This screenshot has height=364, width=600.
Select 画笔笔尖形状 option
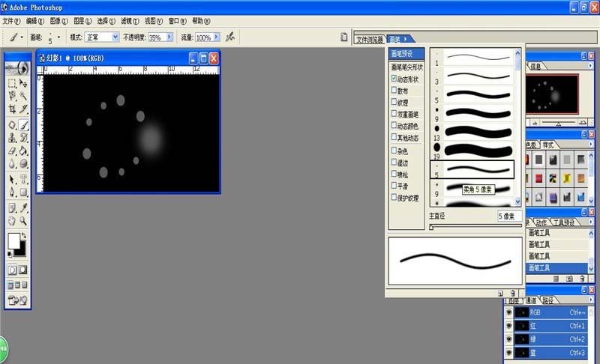[x=406, y=67]
